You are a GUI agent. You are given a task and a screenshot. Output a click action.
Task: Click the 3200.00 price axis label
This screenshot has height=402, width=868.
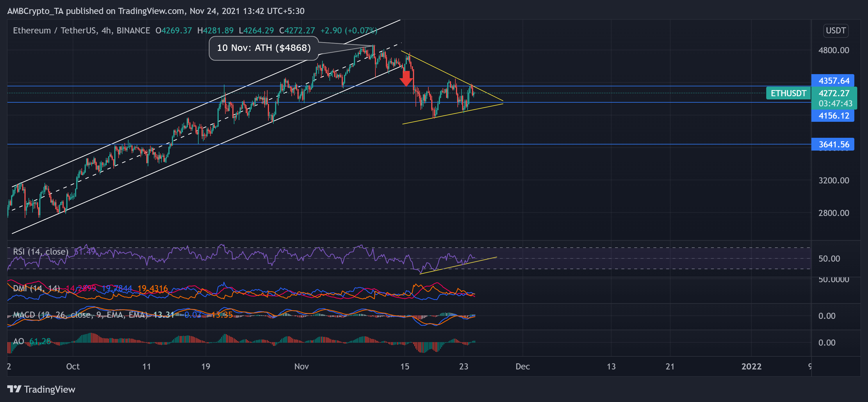point(834,181)
